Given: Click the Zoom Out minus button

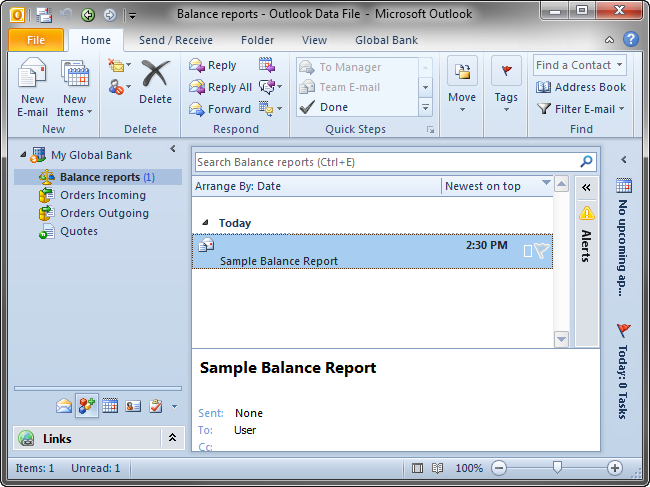Looking at the screenshot, I should click(499, 468).
